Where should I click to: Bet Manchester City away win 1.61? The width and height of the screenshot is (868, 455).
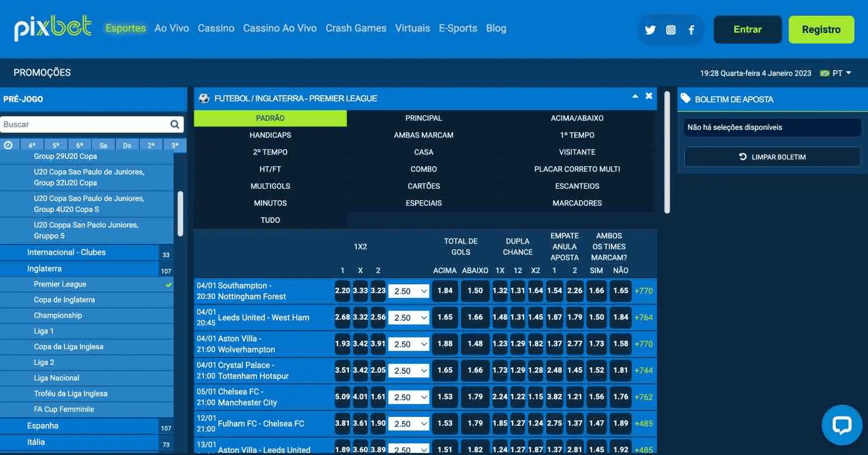point(378,397)
